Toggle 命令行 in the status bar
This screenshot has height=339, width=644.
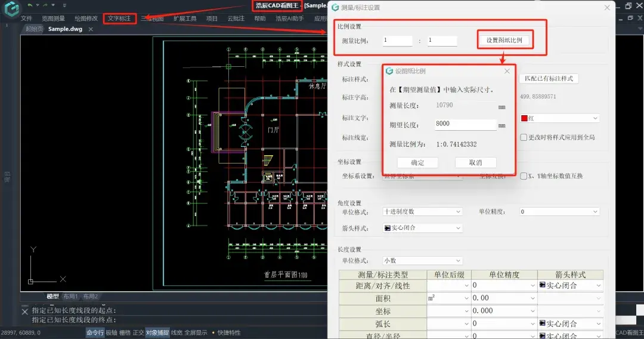(95, 332)
